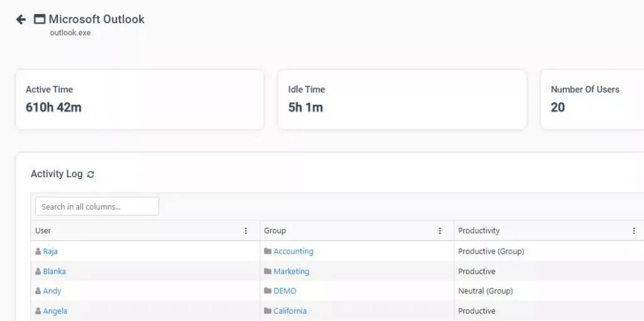The image size is (644, 321).
Task: Sort by the User column header
Action: [43, 231]
